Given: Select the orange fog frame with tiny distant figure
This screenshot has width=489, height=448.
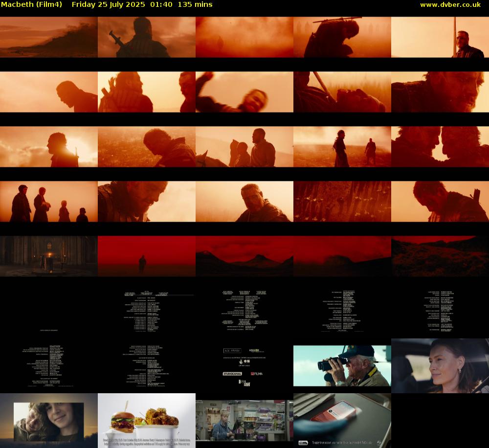Looking at the screenshot, I should (244, 37).
